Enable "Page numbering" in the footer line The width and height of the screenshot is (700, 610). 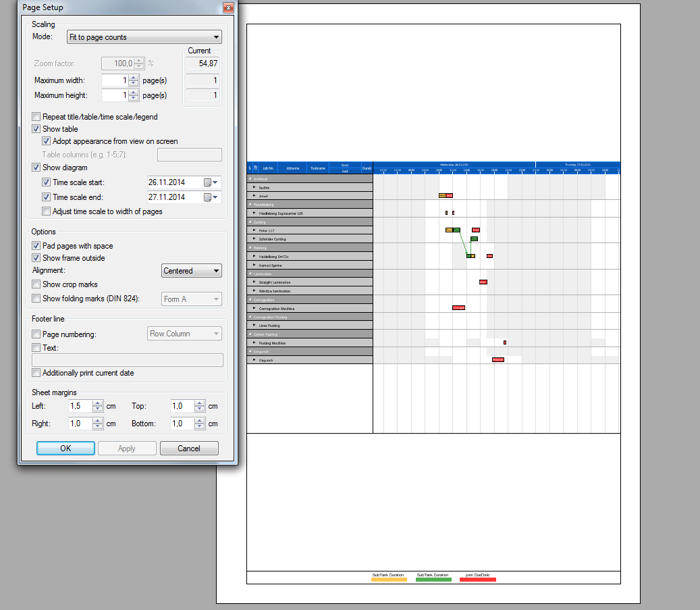tap(36, 333)
